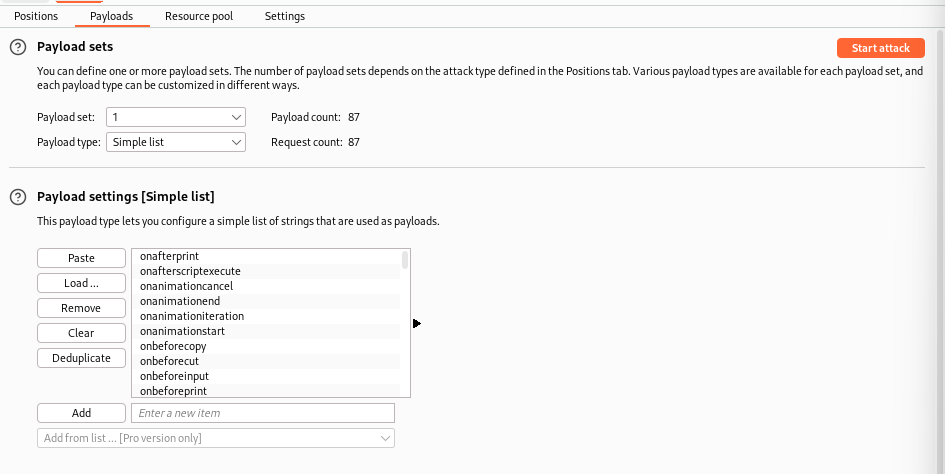Focus the Enter a new item field
The height and width of the screenshot is (474, 945).
(263, 413)
